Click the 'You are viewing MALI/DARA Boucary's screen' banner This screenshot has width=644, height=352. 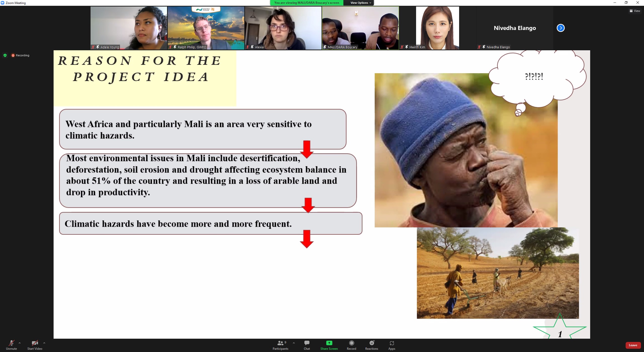pos(307,3)
